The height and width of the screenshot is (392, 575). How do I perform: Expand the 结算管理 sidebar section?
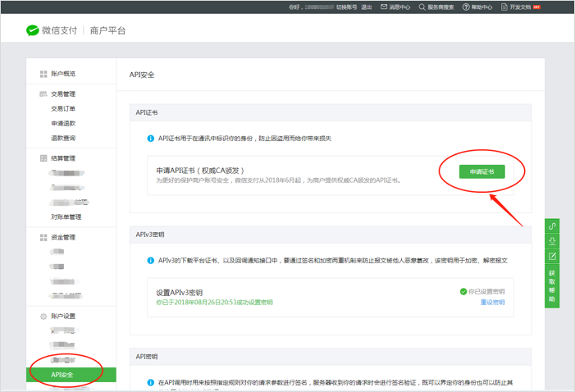point(62,158)
